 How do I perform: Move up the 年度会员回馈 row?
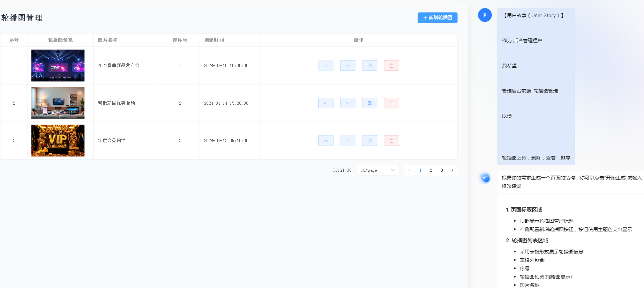pos(325,141)
